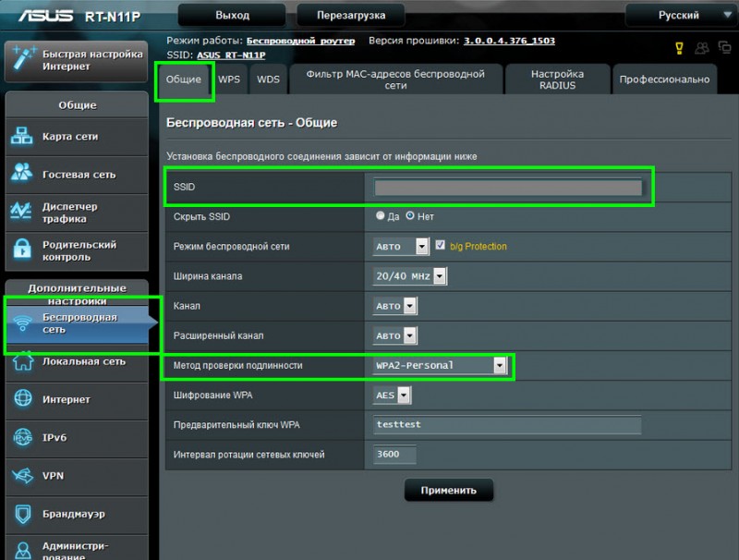The height and width of the screenshot is (560, 739).
Task: Open the ASUS_RT-N11P SSID link
Action: [x=231, y=55]
